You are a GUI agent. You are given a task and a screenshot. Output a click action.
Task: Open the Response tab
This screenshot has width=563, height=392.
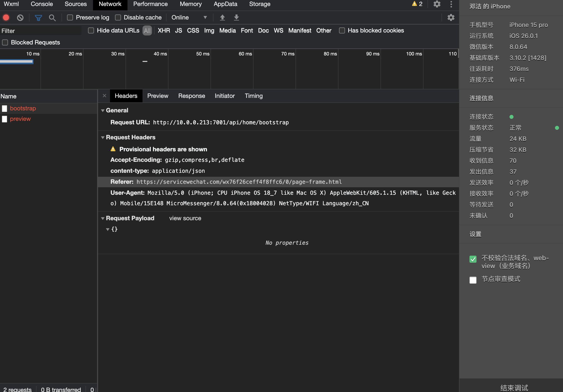191,96
